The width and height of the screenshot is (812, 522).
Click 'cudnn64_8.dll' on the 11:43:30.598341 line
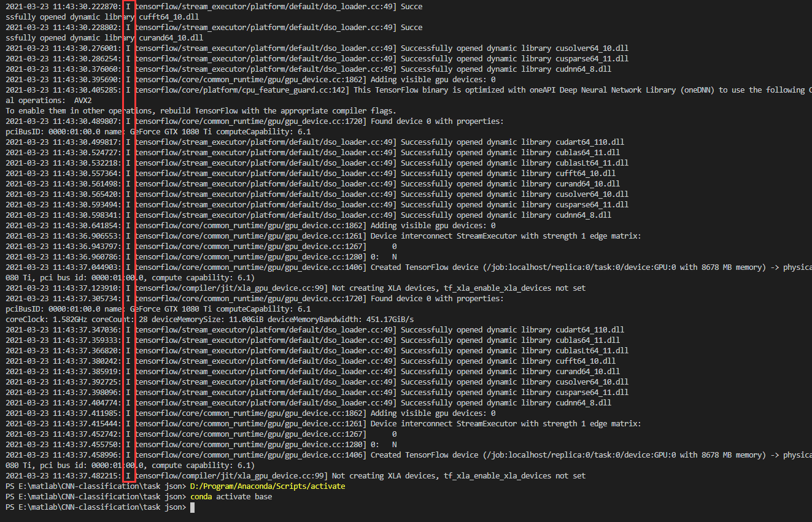tap(583, 215)
